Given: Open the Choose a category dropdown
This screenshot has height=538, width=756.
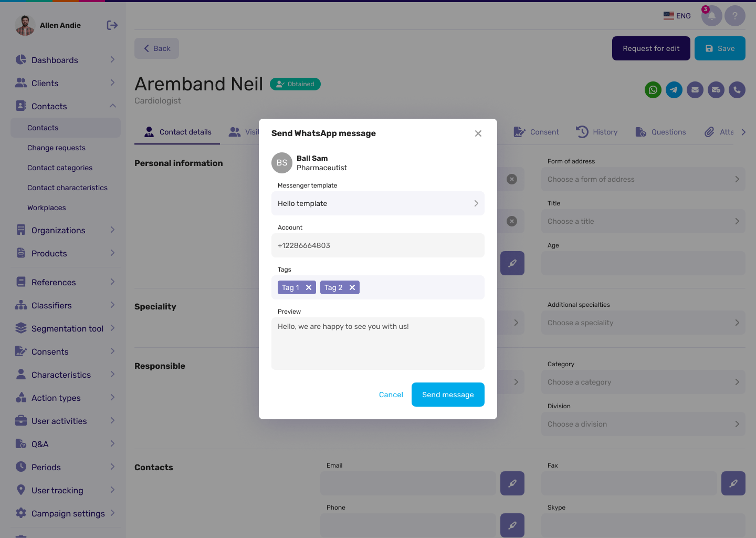Looking at the screenshot, I should [643, 382].
